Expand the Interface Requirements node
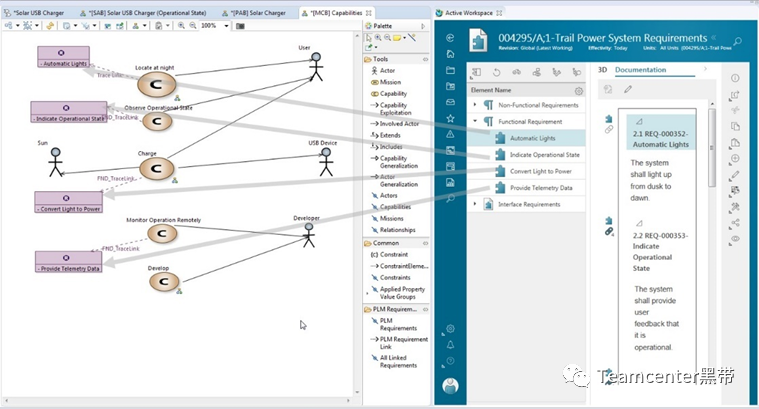 coord(474,204)
